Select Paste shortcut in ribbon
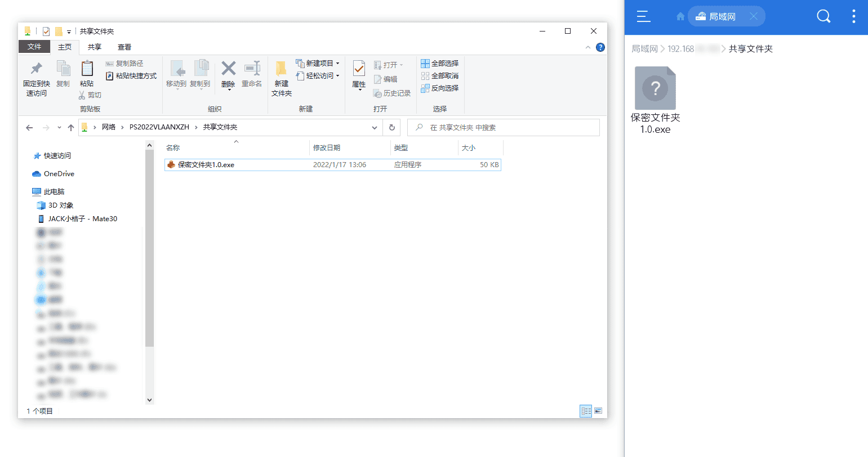This screenshot has width=868, height=457. [x=131, y=76]
